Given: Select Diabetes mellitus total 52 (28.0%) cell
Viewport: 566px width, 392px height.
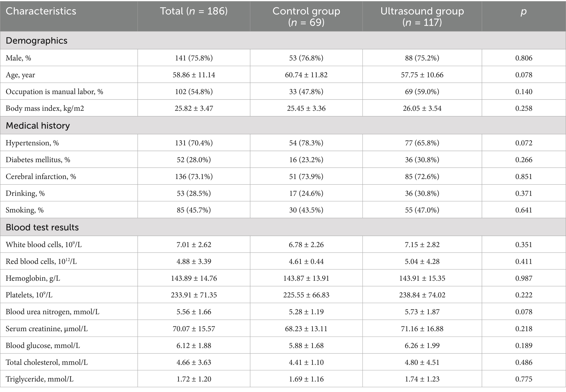Looking at the screenshot, I should (x=194, y=160).
